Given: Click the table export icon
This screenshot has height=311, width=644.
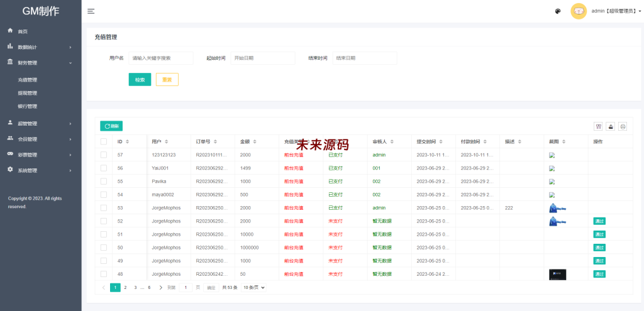Looking at the screenshot, I should click(x=611, y=126).
